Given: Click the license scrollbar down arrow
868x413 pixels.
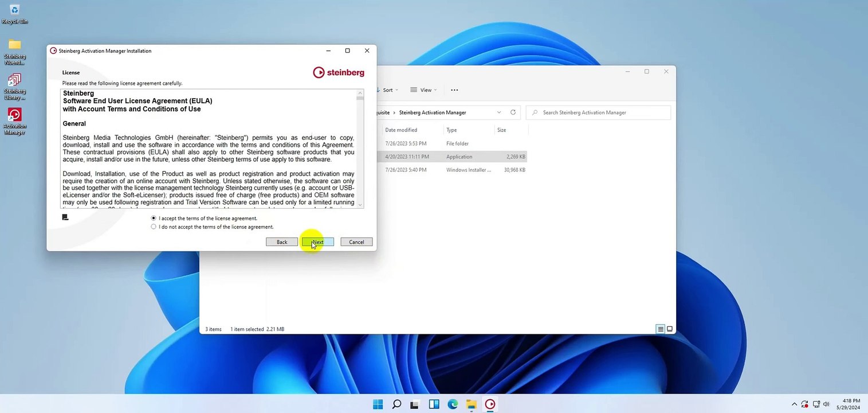Looking at the screenshot, I should 360,204.
